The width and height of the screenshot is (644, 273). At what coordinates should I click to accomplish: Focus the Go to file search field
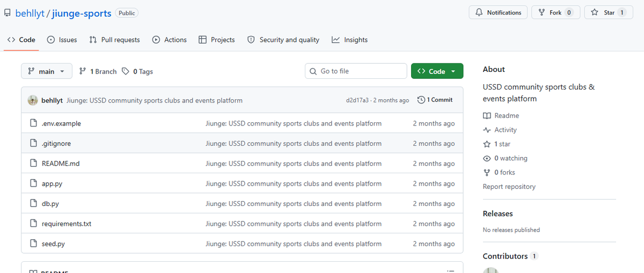356,71
